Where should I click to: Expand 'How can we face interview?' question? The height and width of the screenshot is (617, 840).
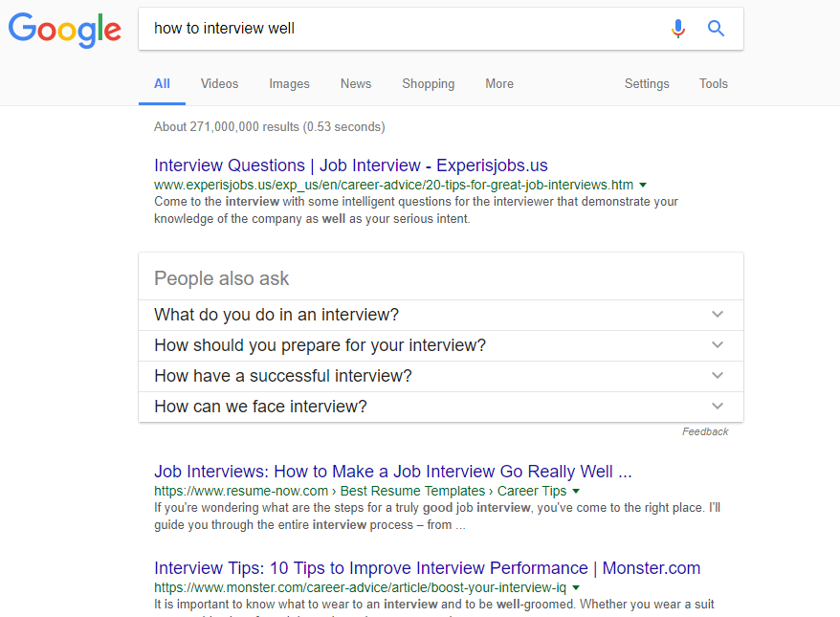point(441,407)
